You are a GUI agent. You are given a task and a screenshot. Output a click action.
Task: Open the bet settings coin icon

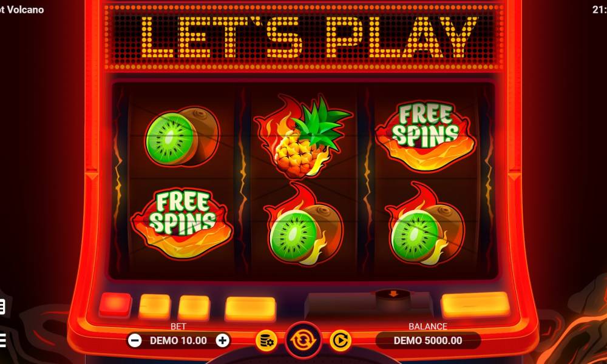[266, 341]
